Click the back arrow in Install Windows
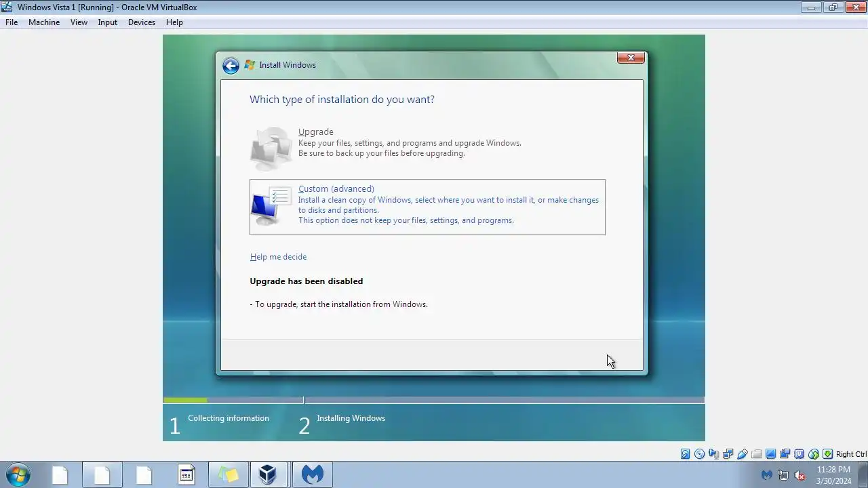This screenshot has width=868, height=488. 231,65
